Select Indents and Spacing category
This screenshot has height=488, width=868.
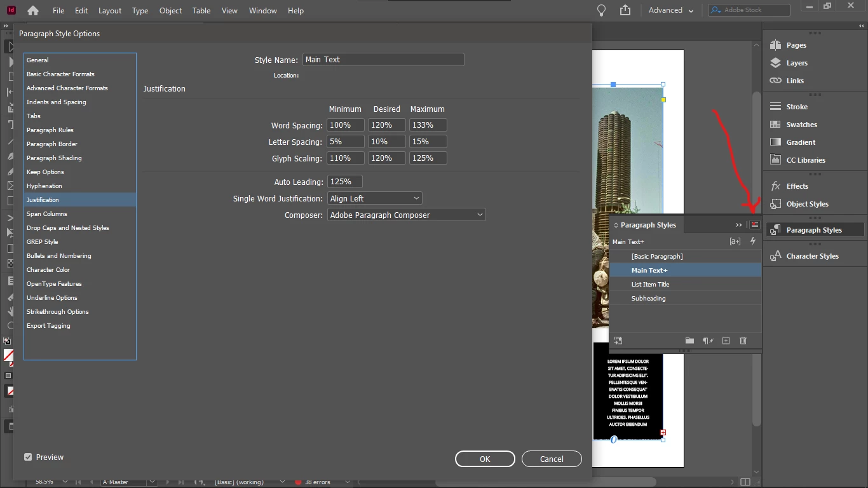80,102
